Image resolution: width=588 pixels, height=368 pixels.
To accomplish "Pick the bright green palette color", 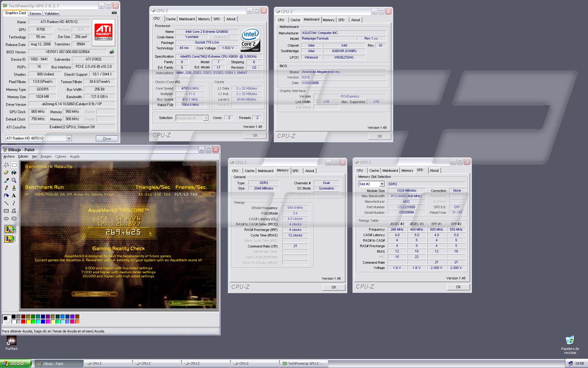I will click(33, 321).
